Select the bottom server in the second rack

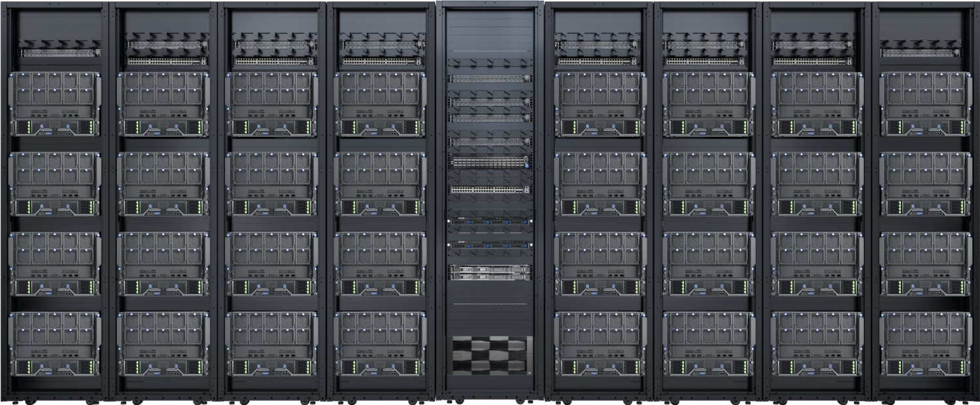click(x=163, y=343)
